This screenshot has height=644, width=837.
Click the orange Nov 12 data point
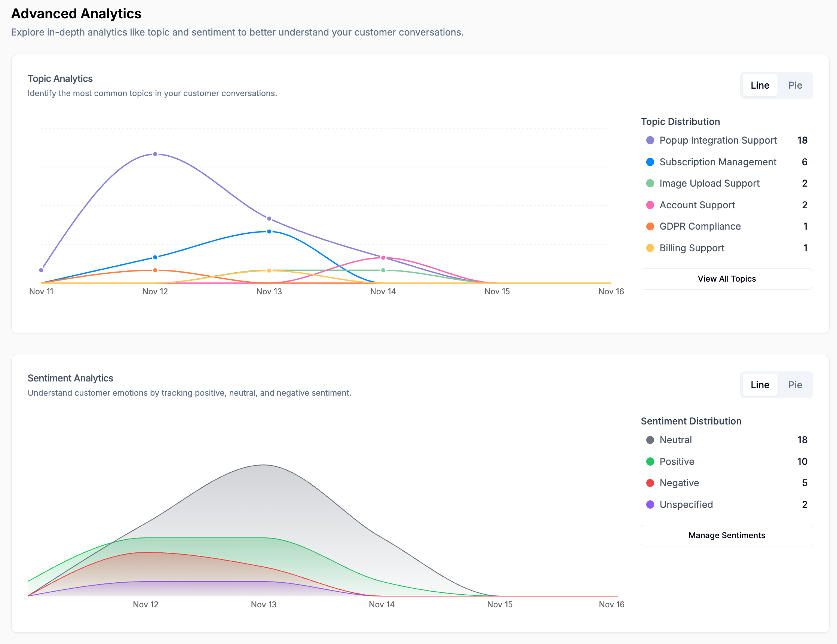click(x=155, y=270)
